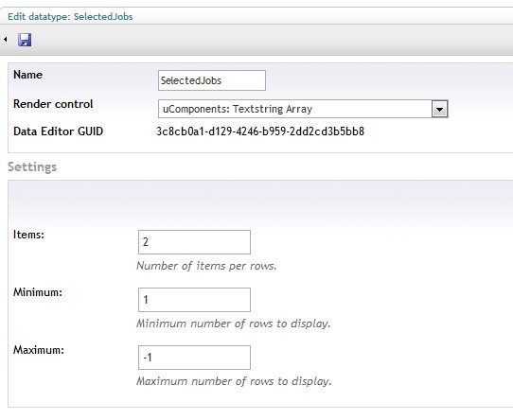The width and height of the screenshot is (513, 420).
Task: Click the Data Editor GUID label
Action: pos(59,131)
